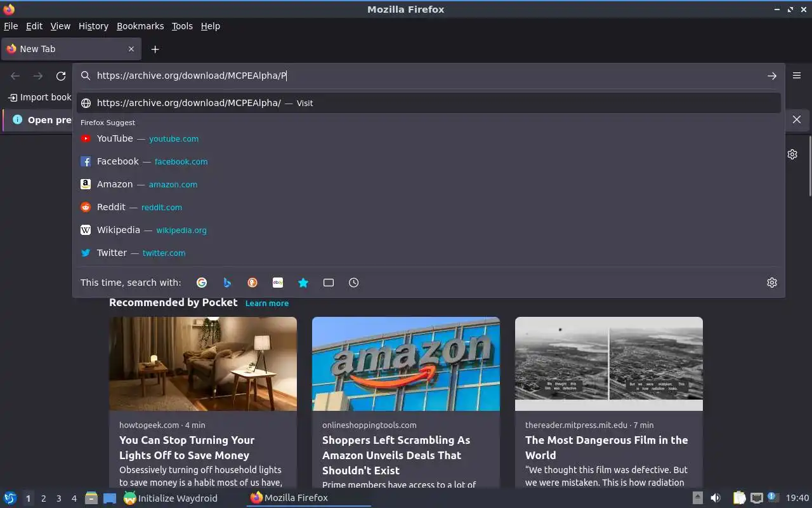Select the YouTube suggestion row

tap(429, 138)
